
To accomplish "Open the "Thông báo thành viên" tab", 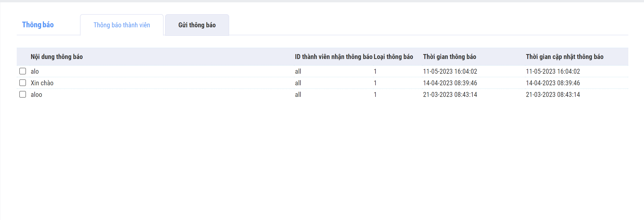I will point(122,25).
